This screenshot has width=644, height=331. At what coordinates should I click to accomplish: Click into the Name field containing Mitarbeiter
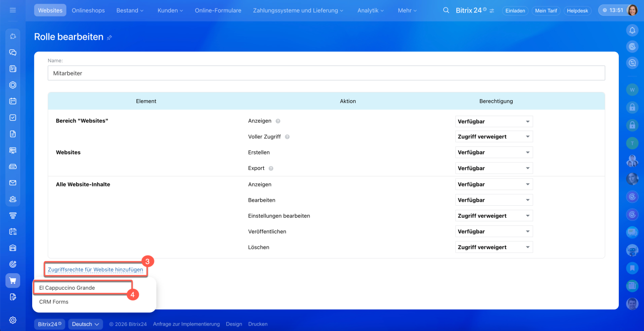pos(326,73)
